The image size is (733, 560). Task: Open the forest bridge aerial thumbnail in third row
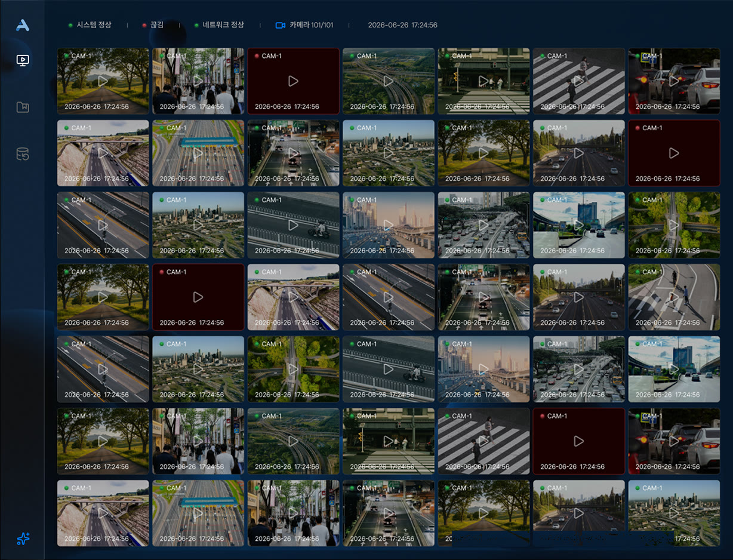point(674,225)
